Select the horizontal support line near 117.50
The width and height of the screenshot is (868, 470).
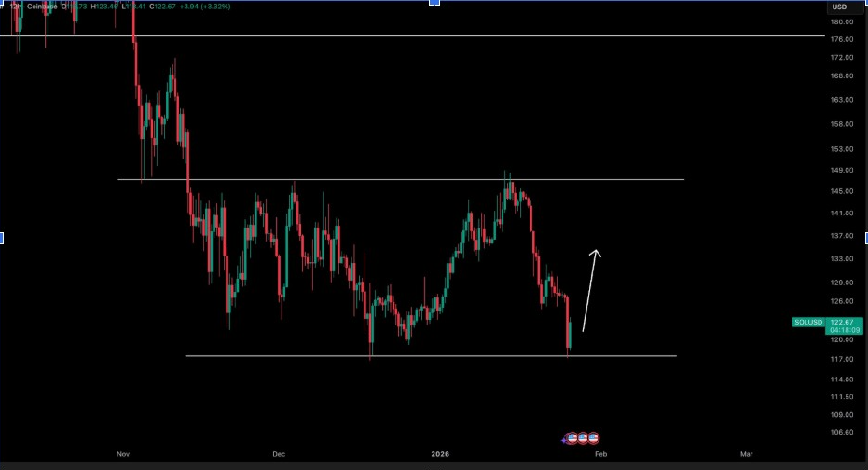431,356
